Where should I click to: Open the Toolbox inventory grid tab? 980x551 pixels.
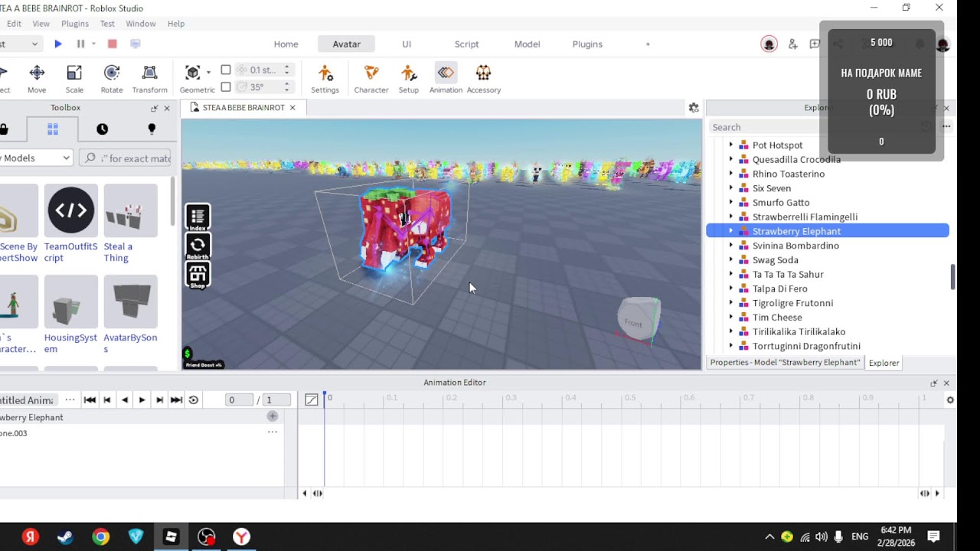point(52,129)
